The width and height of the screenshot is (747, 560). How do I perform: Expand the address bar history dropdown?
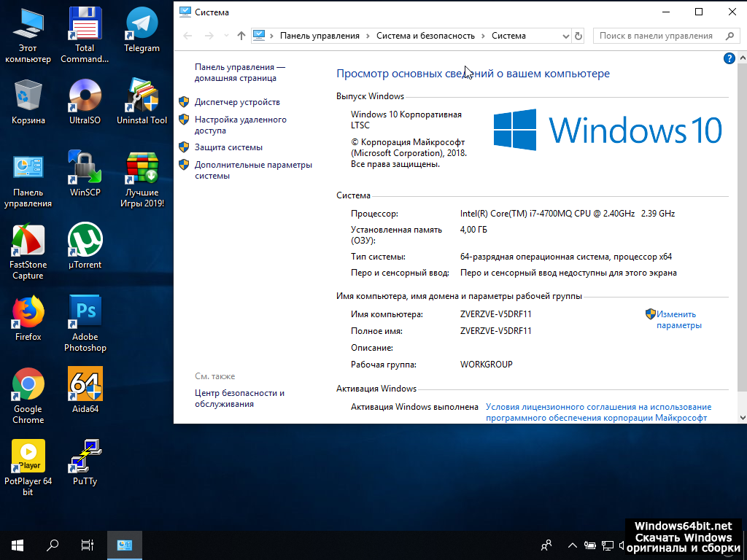565,36
